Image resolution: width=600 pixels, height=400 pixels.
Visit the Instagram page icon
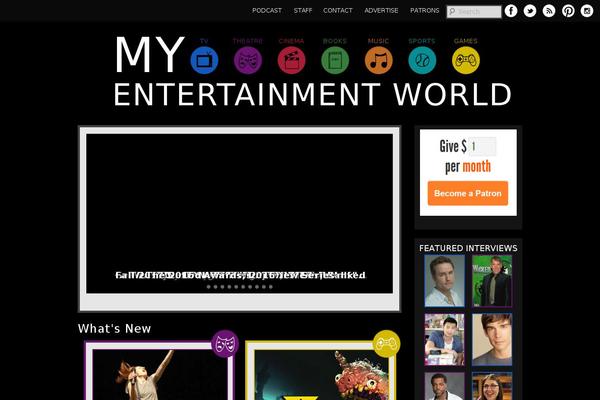(587, 11)
